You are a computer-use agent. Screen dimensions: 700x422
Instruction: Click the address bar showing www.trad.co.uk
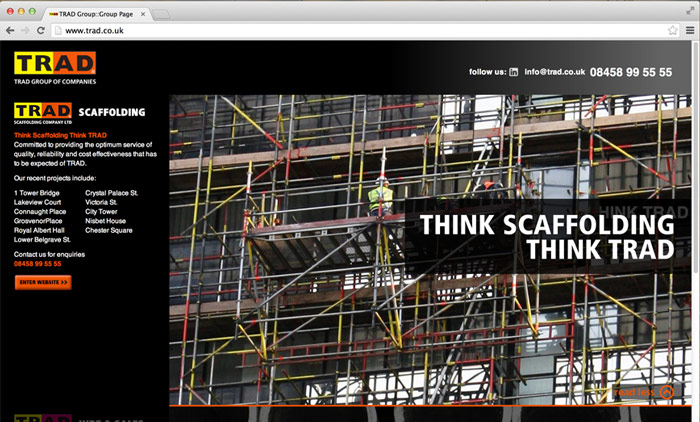coord(366,30)
